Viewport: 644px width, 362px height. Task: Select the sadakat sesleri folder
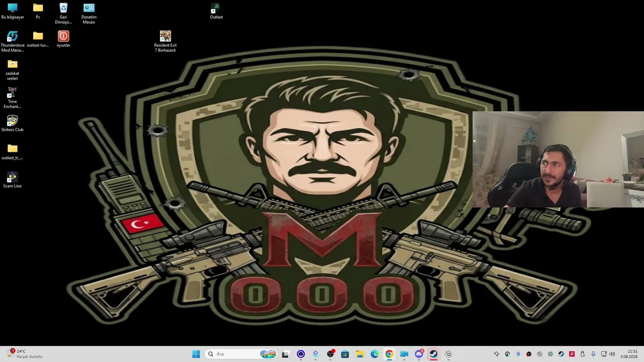tap(13, 70)
